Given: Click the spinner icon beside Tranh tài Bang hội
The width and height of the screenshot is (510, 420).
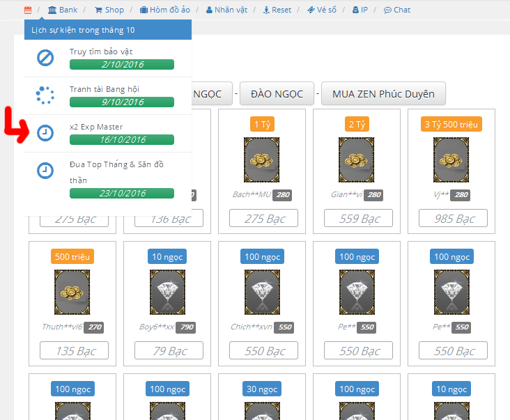Looking at the screenshot, I should [x=45, y=95].
